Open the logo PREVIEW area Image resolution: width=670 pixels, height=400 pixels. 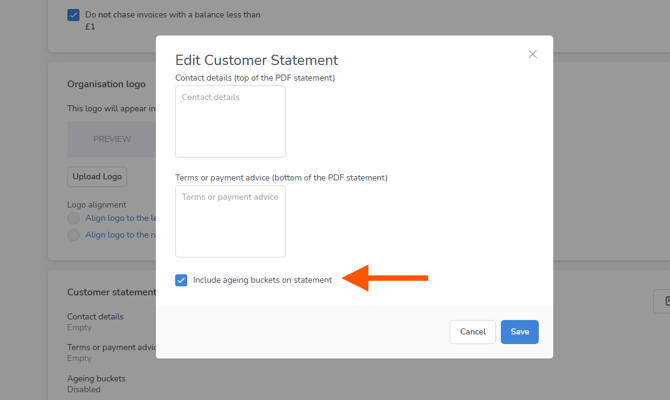pos(111,139)
